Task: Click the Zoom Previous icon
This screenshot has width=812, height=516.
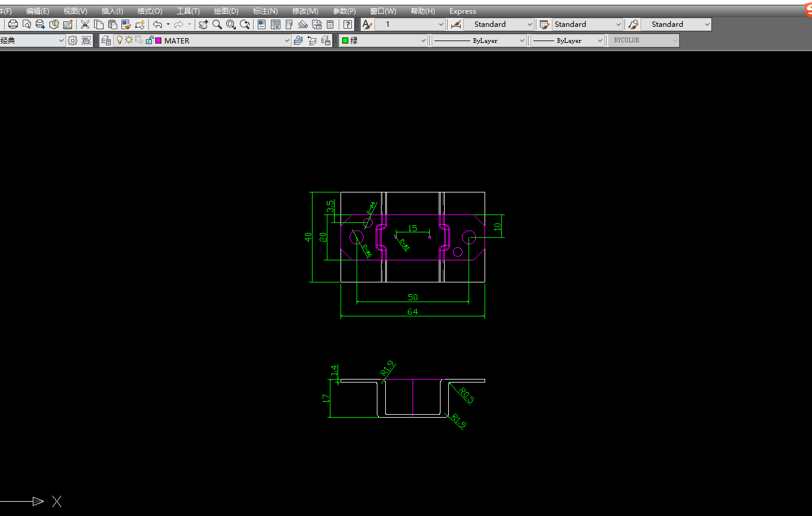Action: click(245, 24)
